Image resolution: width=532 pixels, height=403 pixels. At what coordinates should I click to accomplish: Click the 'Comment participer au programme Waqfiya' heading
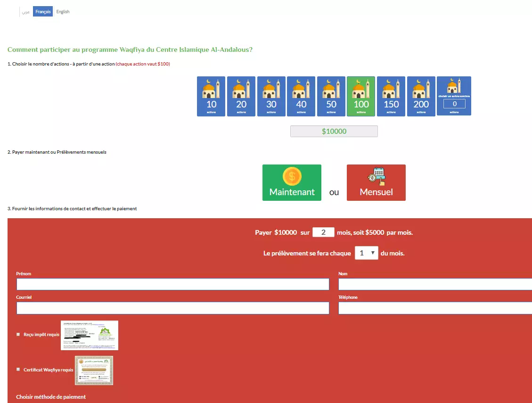click(x=130, y=49)
